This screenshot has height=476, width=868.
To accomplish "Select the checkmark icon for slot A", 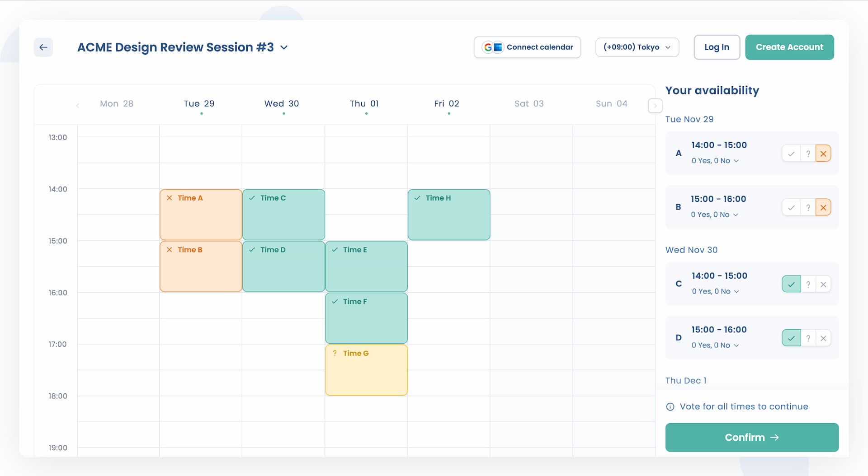I will pyautogui.click(x=792, y=153).
